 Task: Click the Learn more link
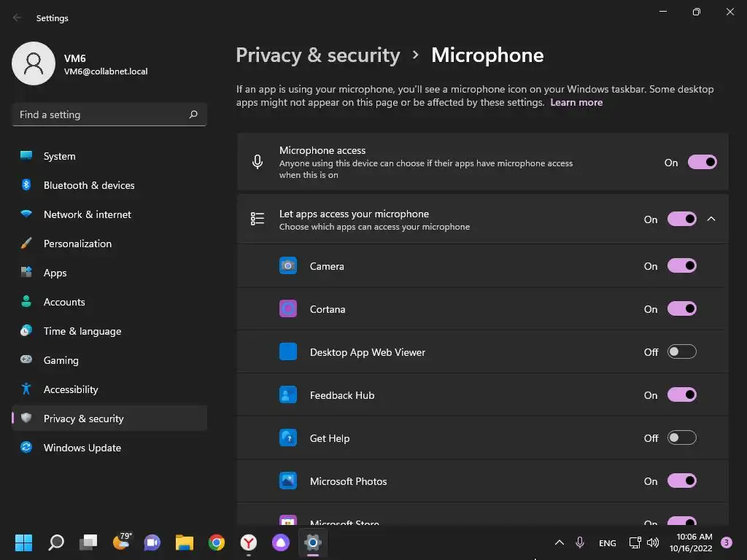[576, 103]
